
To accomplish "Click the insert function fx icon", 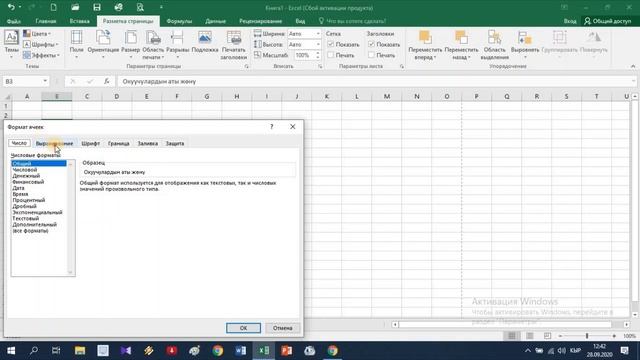I will tap(107, 81).
